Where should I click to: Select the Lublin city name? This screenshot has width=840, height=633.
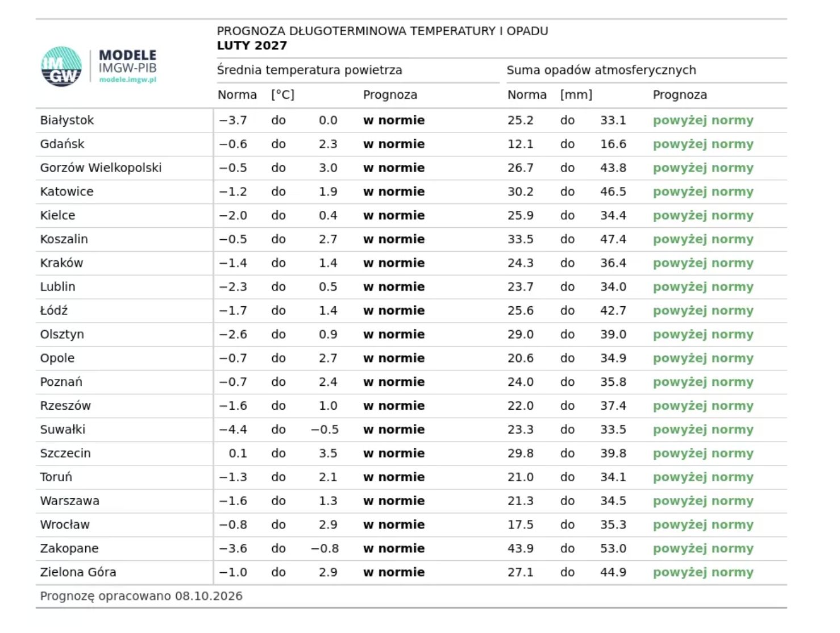click(x=57, y=287)
